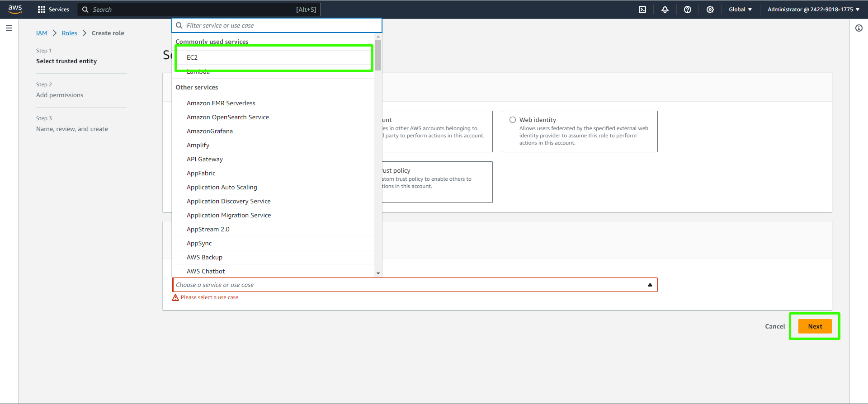The image size is (868, 404).
Task: Click Other services group header
Action: 197,87
